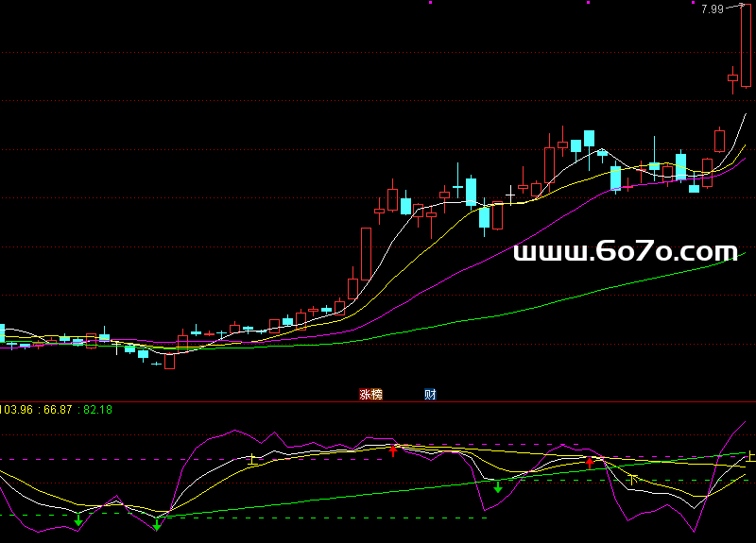Screen dimensions: 756x543
Task: Click the 上 marker at the right edge
Action: 751,457
